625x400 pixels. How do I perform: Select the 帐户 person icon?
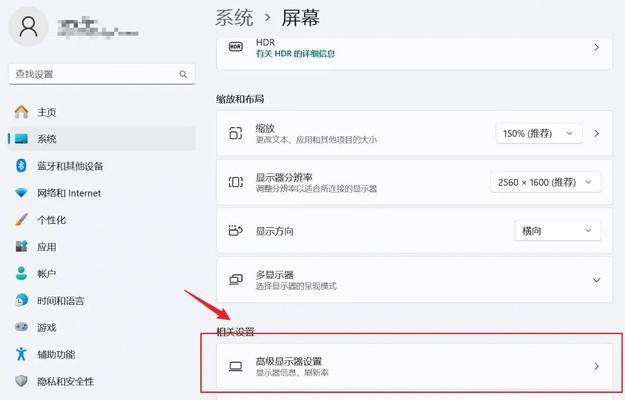click(x=21, y=273)
